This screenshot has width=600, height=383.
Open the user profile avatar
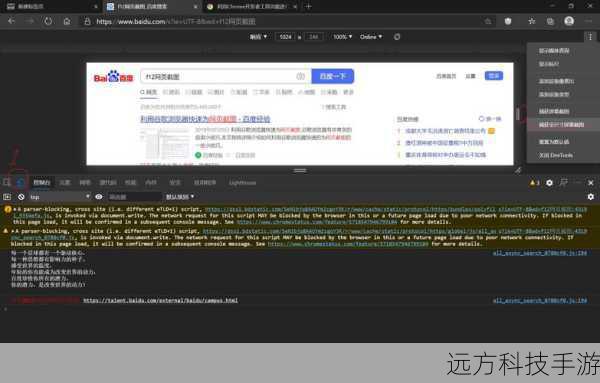(x=569, y=21)
